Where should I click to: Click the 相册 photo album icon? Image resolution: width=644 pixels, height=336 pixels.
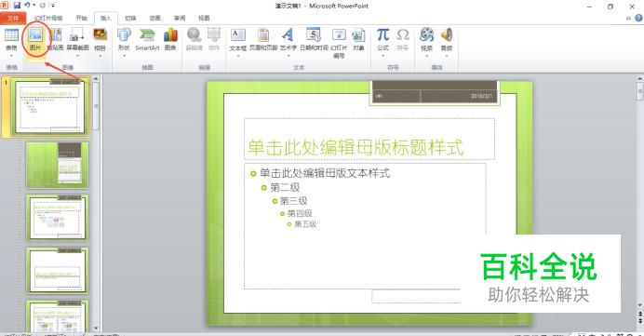tap(101, 35)
